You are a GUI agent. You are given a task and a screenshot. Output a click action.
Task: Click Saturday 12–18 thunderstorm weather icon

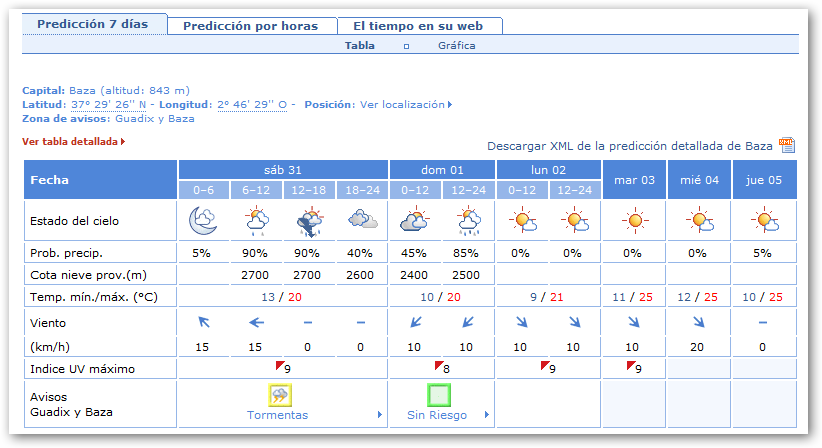coord(309,220)
